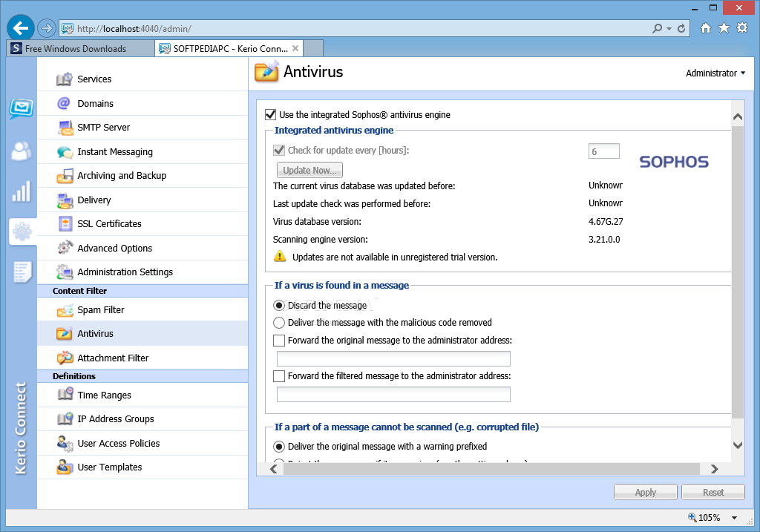Click the User Access Policies icon
Screen dimensions: 760x532
[65, 443]
